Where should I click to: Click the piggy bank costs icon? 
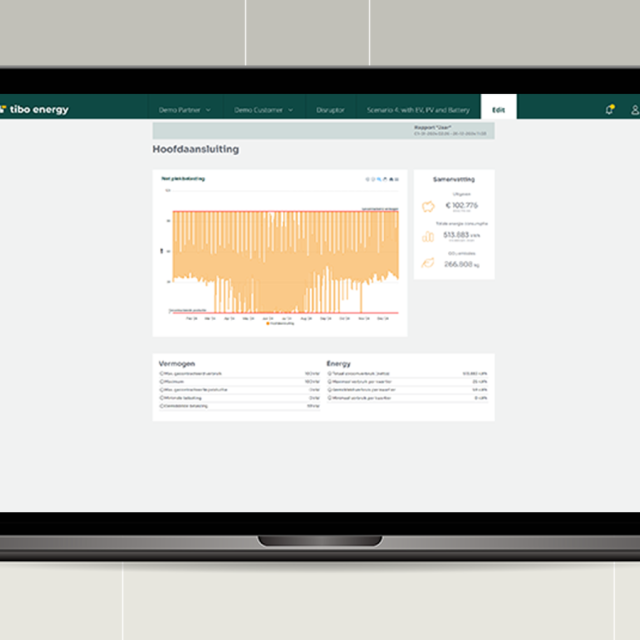pyautogui.click(x=428, y=208)
